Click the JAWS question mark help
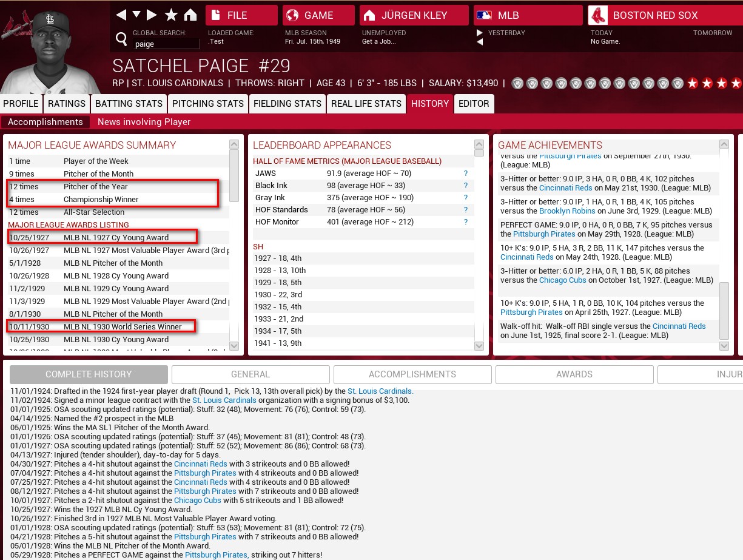This screenshot has width=743, height=560. point(466,174)
